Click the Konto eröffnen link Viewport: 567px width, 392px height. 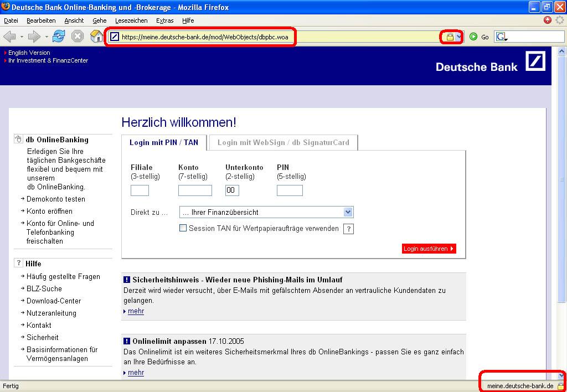(49, 211)
